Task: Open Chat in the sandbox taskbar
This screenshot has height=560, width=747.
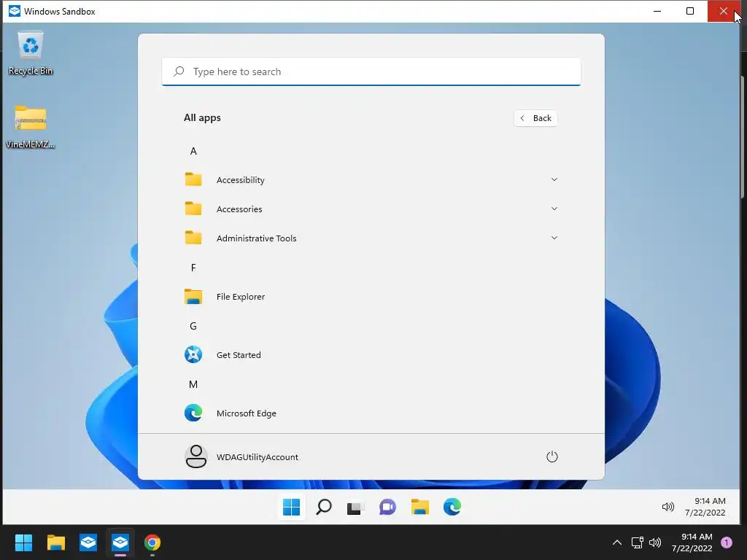Action: click(387, 507)
